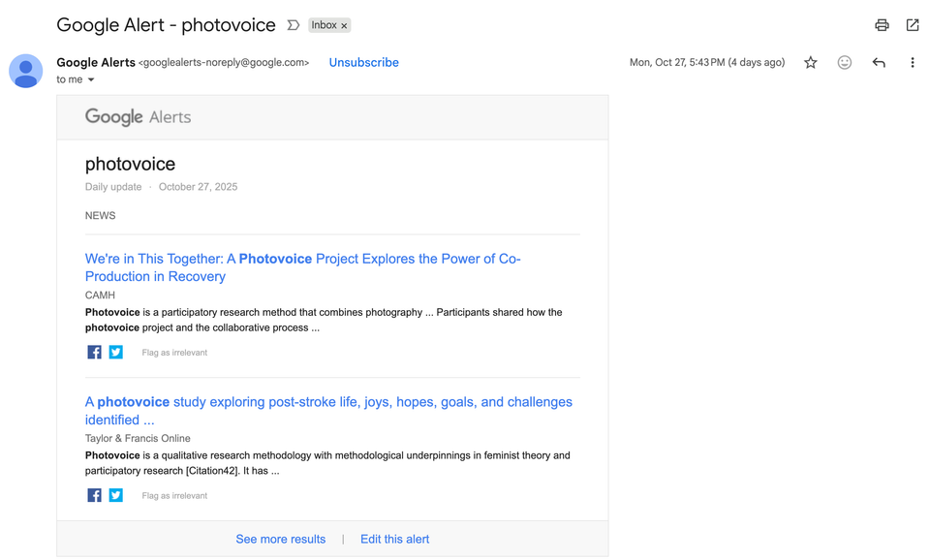930x560 pixels.
Task: Print the email
Action: [x=882, y=25]
